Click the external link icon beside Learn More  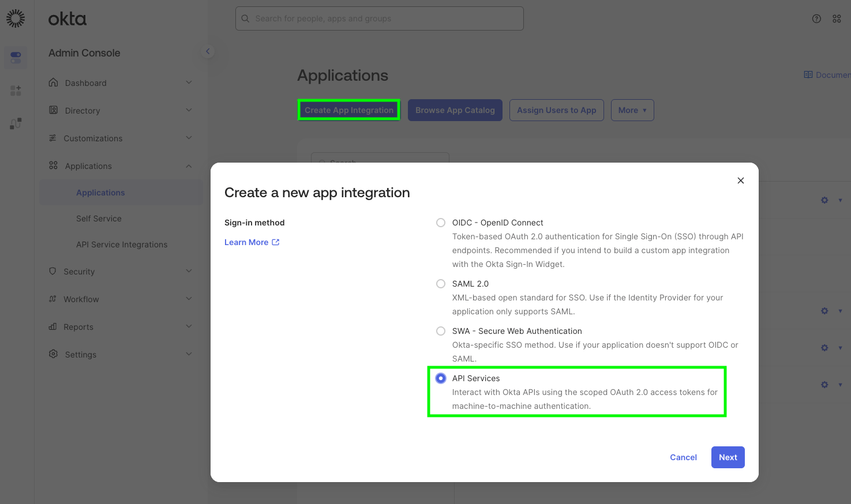click(276, 242)
